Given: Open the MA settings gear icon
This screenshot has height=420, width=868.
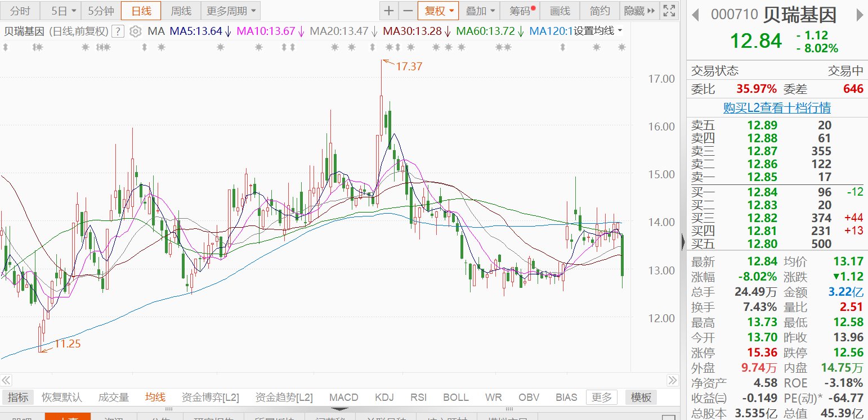Looking at the screenshot, I should [x=135, y=31].
